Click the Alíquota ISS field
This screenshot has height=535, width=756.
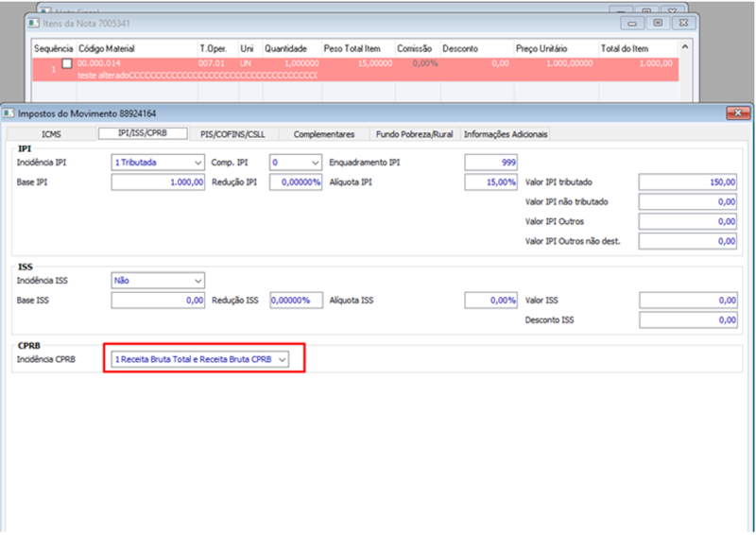tap(490, 300)
